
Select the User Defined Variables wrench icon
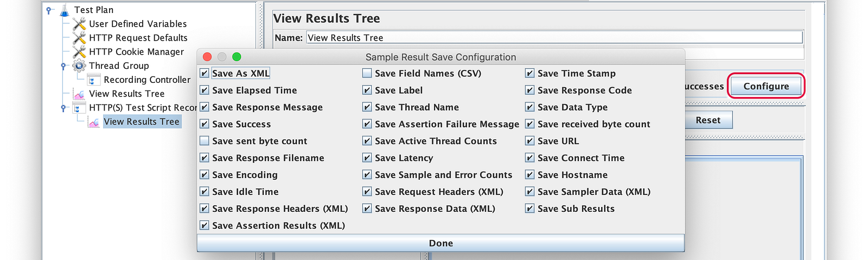(x=79, y=24)
